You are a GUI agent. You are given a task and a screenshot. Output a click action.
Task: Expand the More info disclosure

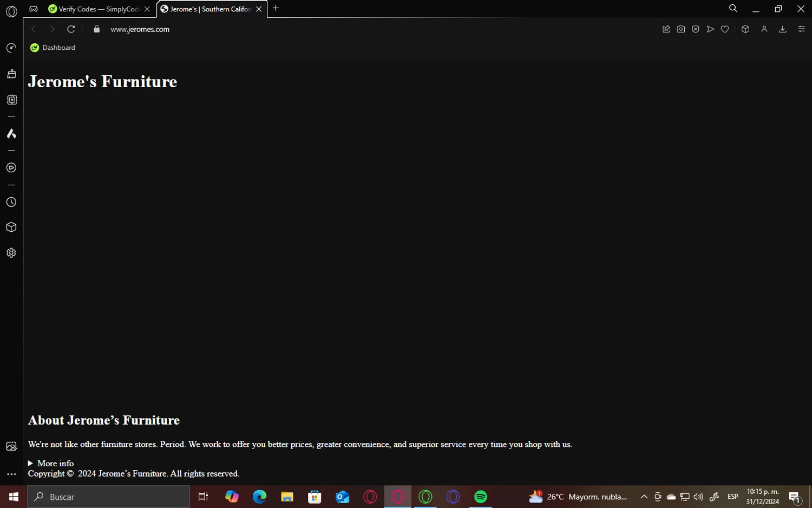pyautogui.click(x=51, y=464)
